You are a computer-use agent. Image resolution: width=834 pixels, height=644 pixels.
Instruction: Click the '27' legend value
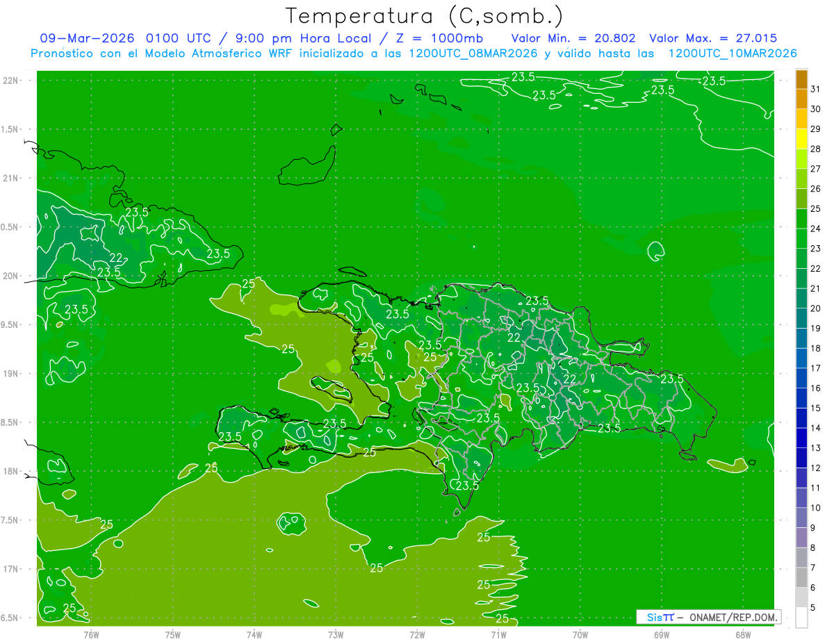816,169
